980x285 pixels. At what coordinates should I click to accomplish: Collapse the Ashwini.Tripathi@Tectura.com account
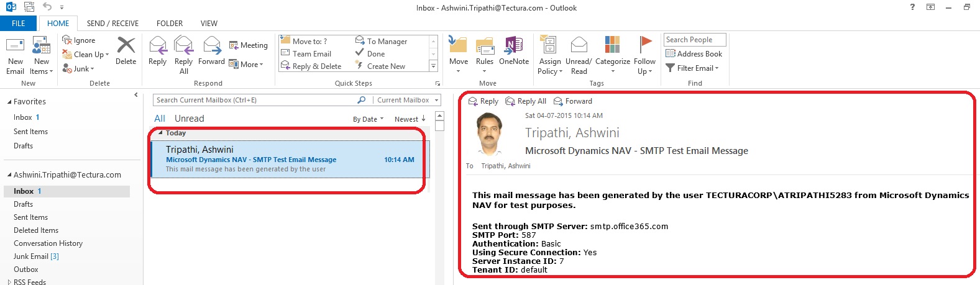pyautogui.click(x=9, y=175)
